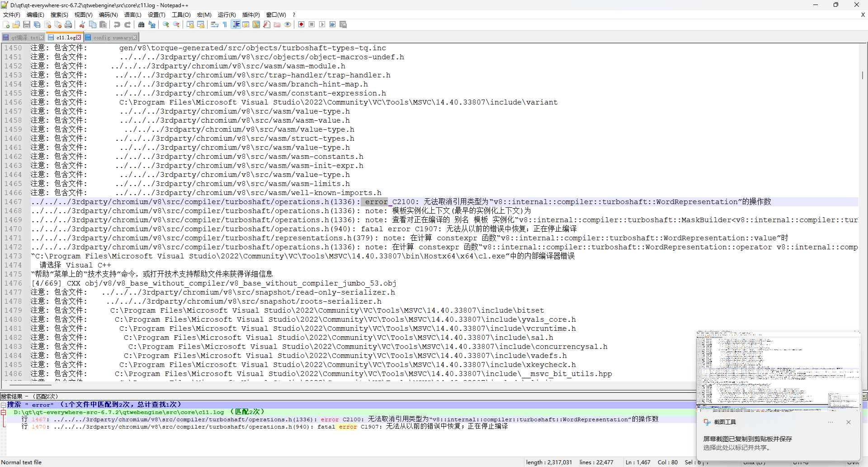
Task: Open the 编辑(E) menu
Action: point(35,14)
